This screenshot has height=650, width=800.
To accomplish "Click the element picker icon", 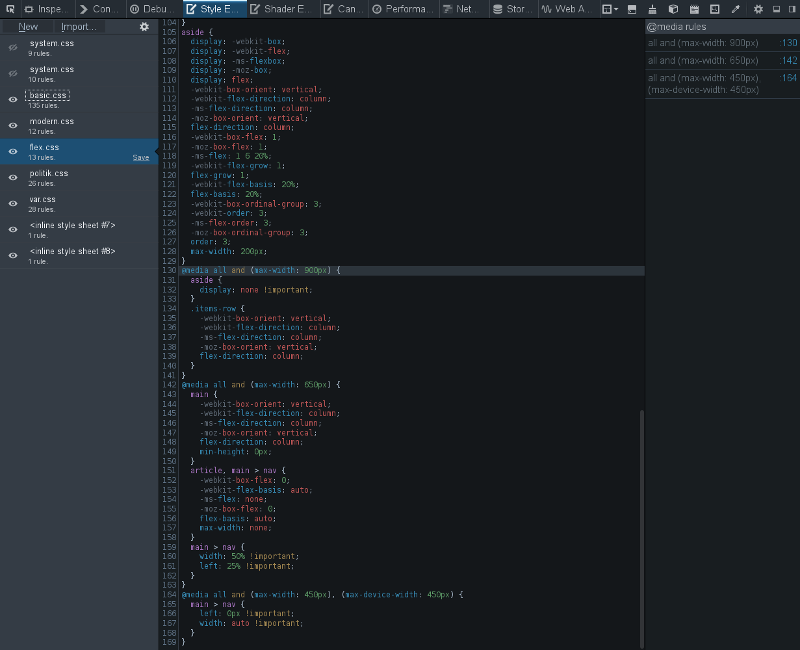I will 9,9.
